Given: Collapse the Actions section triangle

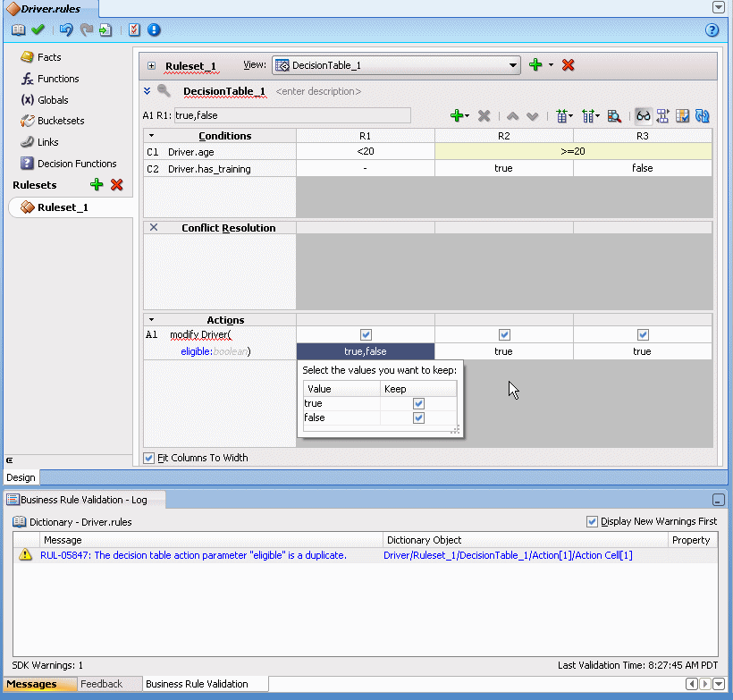Looking at the screenshot, I should 151,319.
